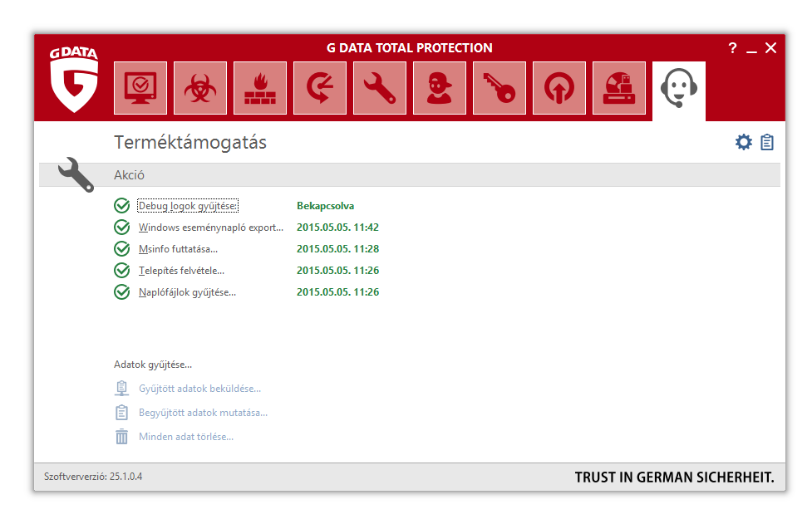
Task: Click the check icon beside Naplófájlok gyűjtése
Action: 121,292
